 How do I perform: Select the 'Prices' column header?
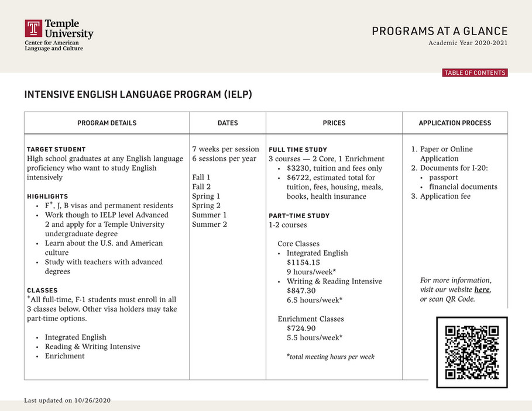[x=334, y=123]
